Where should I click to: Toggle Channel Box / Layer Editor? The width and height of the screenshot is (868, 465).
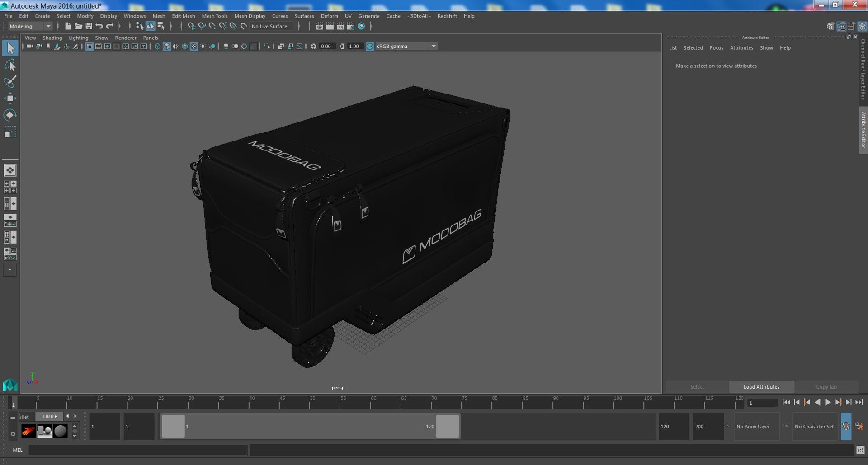point(862,26)
